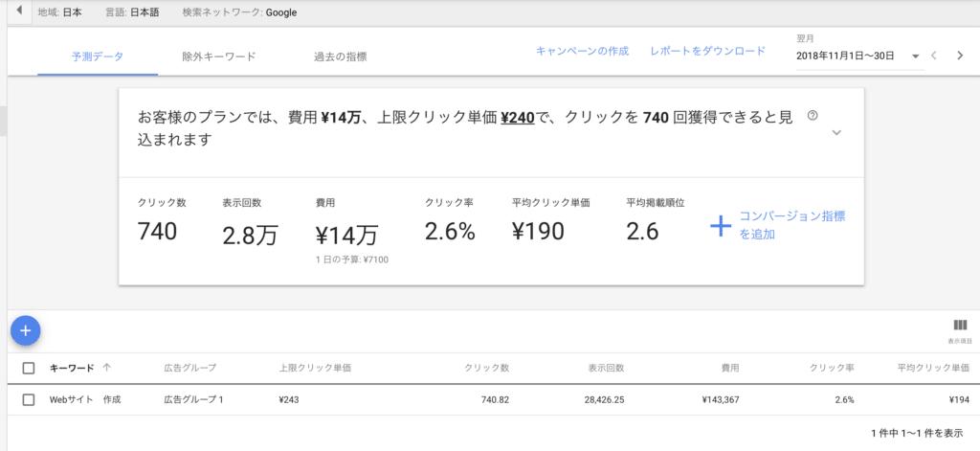The height and width of the screenshot is (451, 980).
Task: Click the ¥243 max CPC cell
Action: 289,399
